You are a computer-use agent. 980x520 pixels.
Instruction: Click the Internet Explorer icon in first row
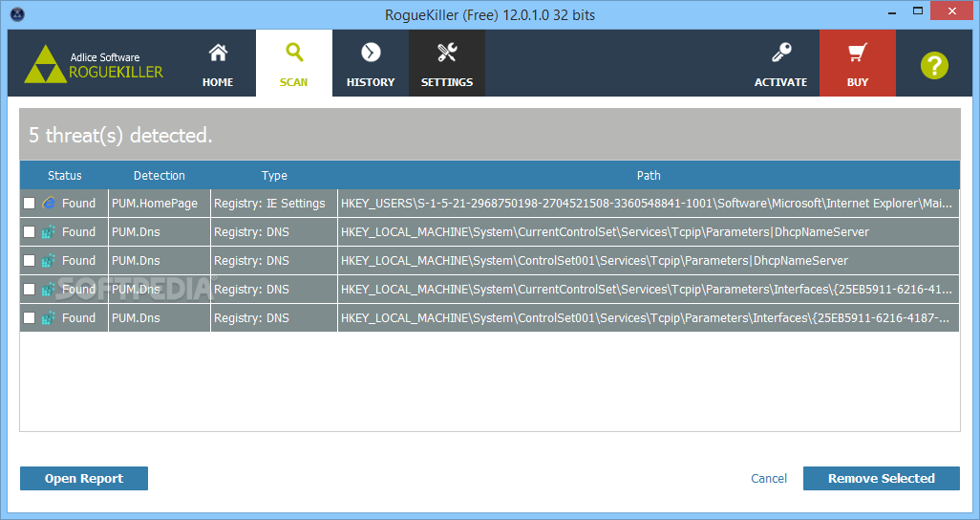tap(49, 204)
